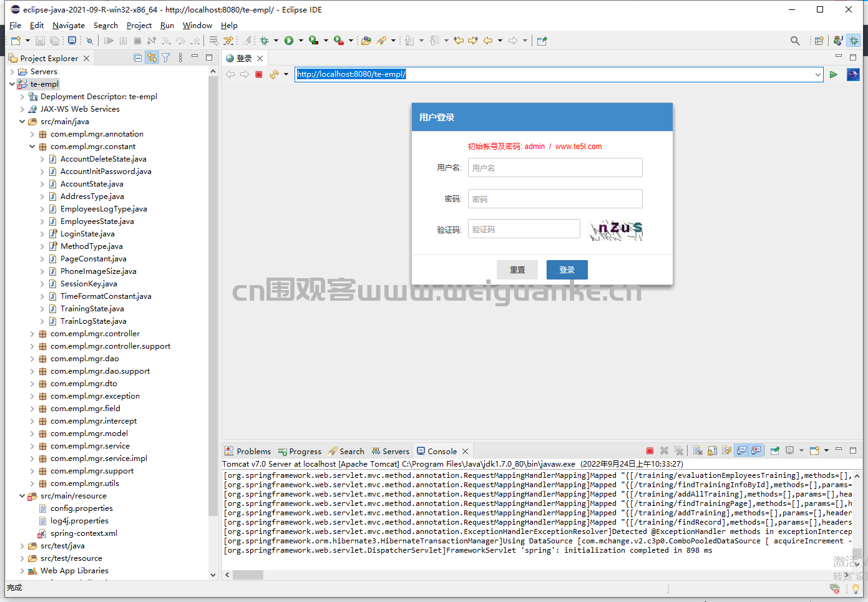Open the Run button dropdown arrow
The height and width of the screenshot is (602, 868).
click(x=301, y=41)
